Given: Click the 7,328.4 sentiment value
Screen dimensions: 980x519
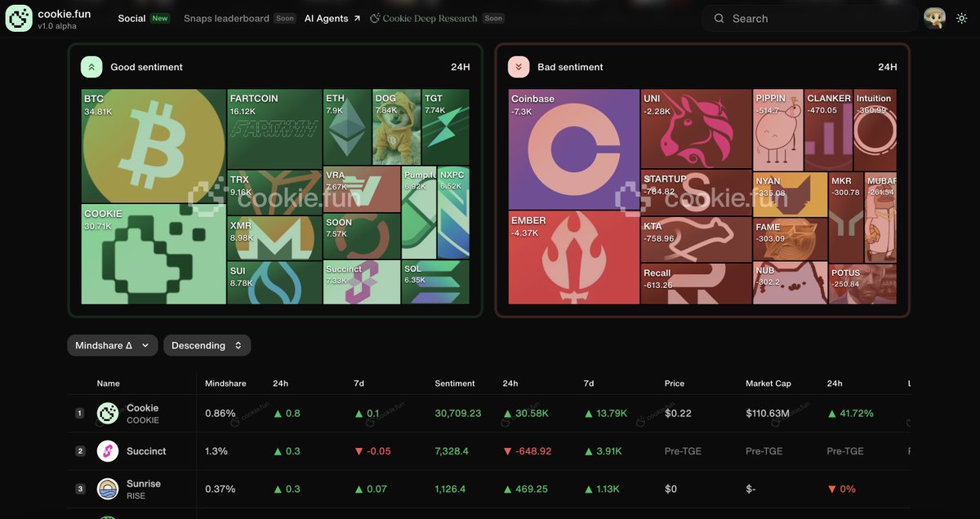Looking at the screenshot, I should (x=452, y=451).
